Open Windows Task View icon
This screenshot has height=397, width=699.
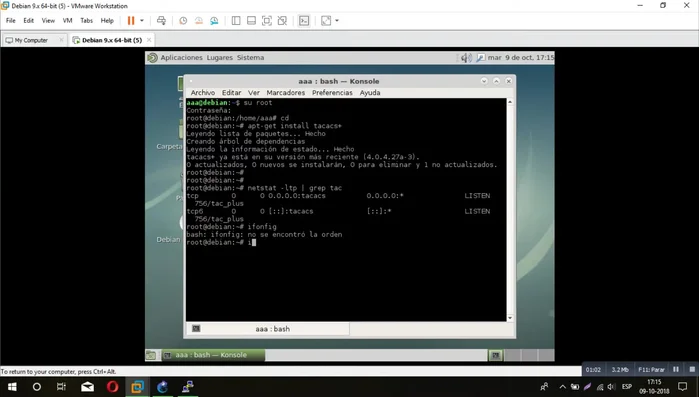(62, 387)
